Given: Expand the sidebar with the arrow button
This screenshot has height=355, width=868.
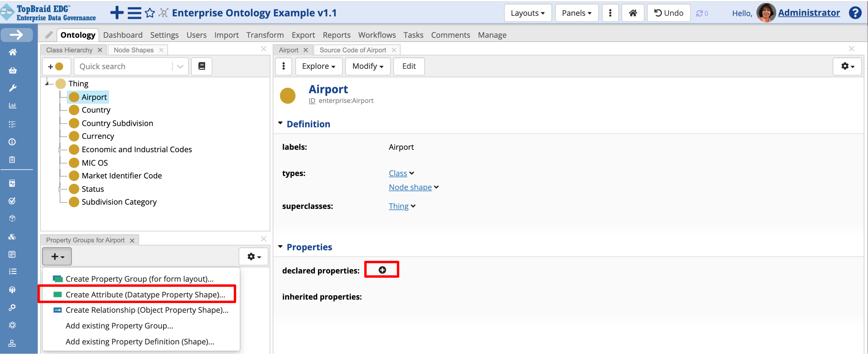Looking at the screenshot, I should [17, 35].
